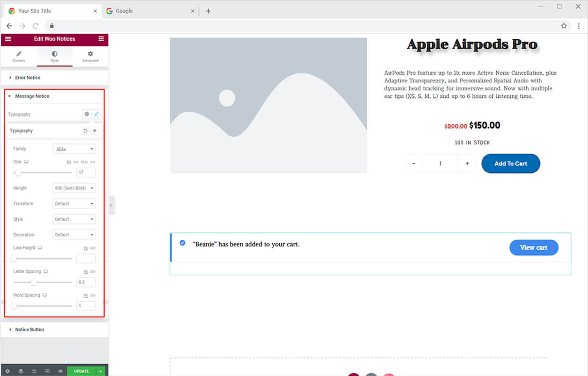The image size is (588, 376).
Task: Open the font Family dropdown
Action: pos(74,149)
